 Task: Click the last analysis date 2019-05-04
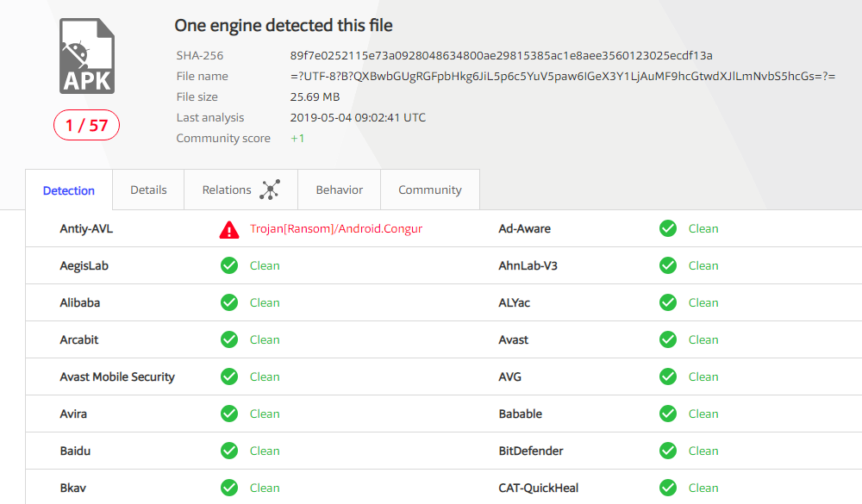[x=358, y=118]
